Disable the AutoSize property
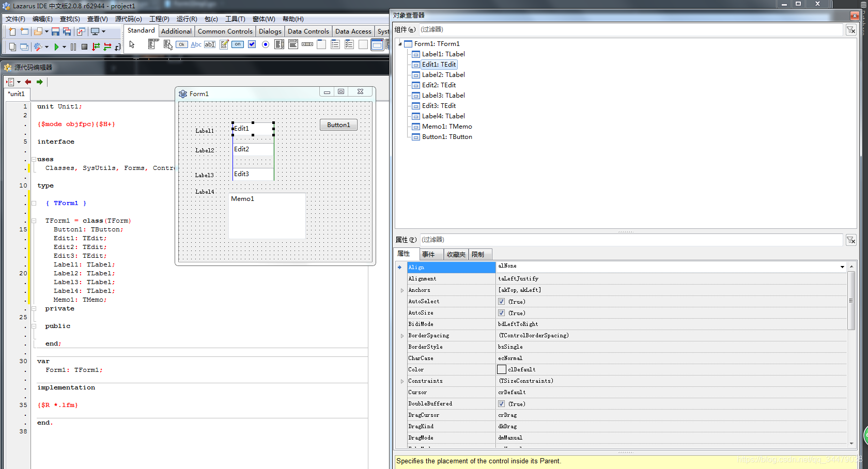Screen dimensions: 868x469 [501, 312]
